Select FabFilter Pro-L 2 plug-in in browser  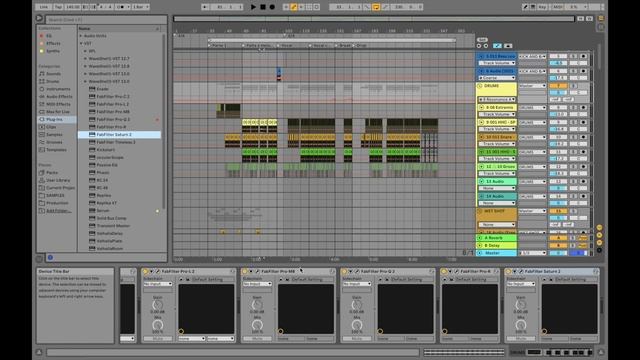(x=113, y=104)
